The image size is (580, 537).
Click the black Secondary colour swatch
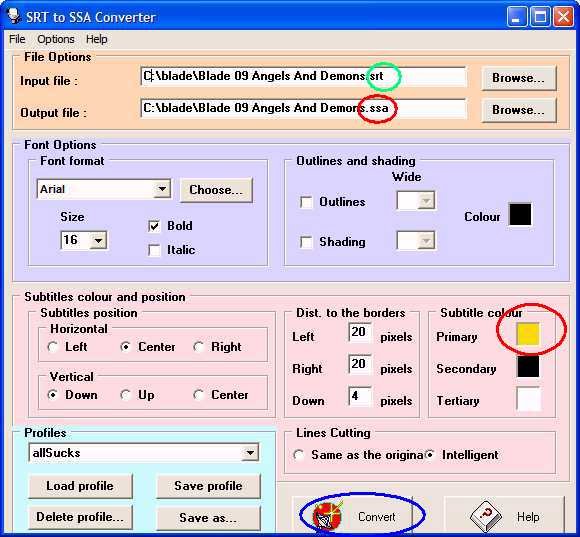point(528,366)
